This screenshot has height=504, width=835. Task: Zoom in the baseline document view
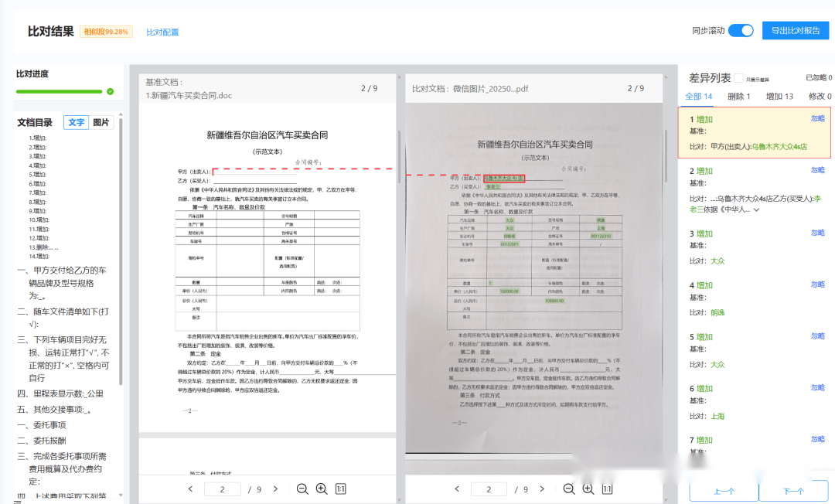point(322,489)
